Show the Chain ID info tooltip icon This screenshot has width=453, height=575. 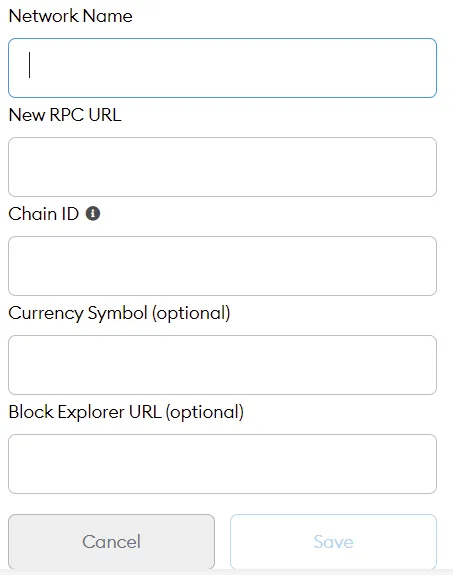(93, 213)
